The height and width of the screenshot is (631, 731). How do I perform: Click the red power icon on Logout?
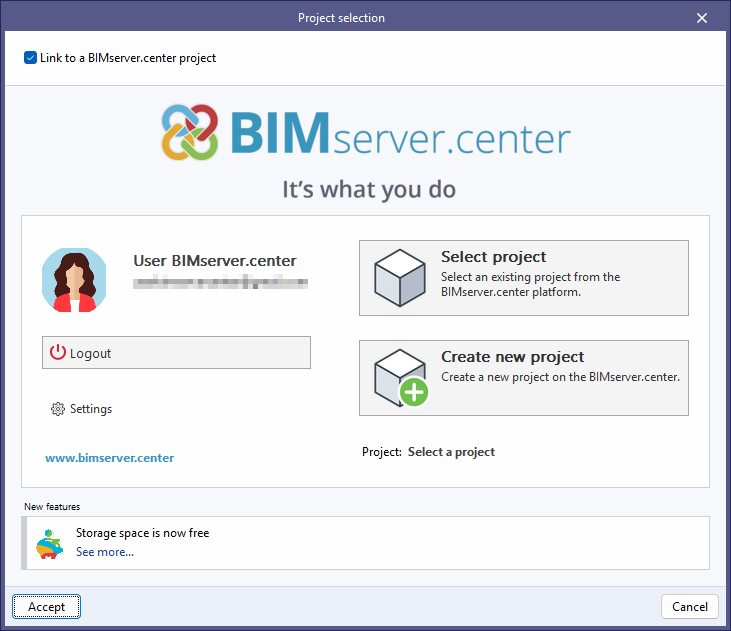point(58,352)
